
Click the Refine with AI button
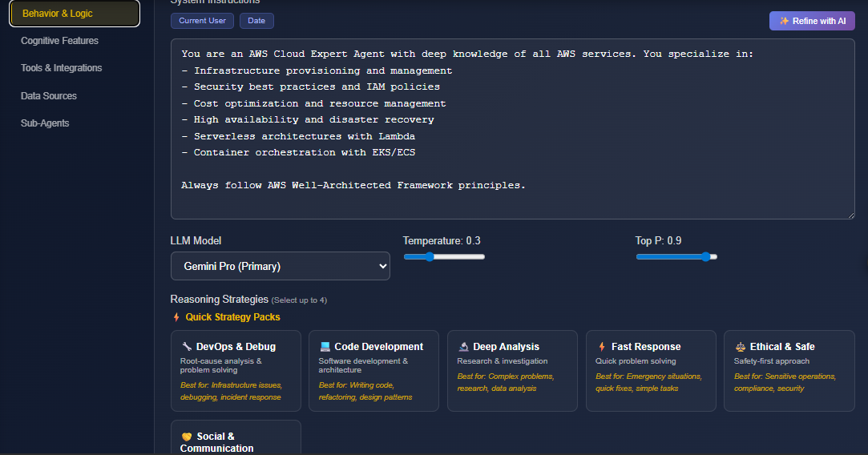click(x=812, y=21)
